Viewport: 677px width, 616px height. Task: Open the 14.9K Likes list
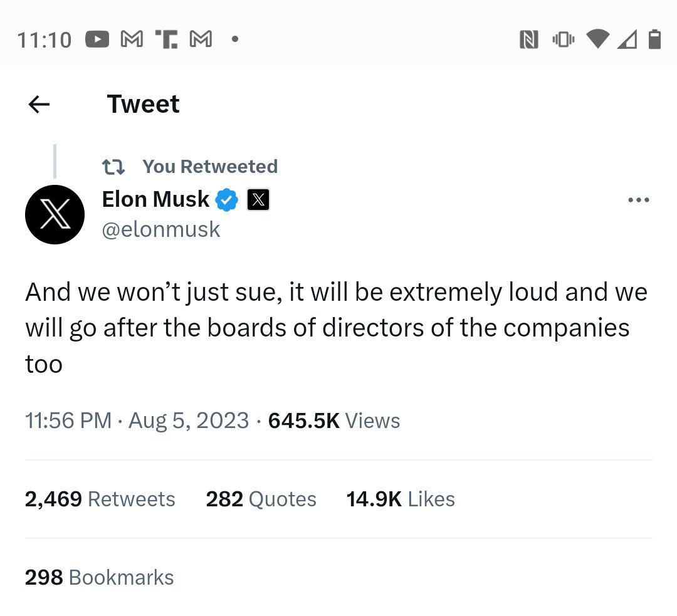[400, 499]
